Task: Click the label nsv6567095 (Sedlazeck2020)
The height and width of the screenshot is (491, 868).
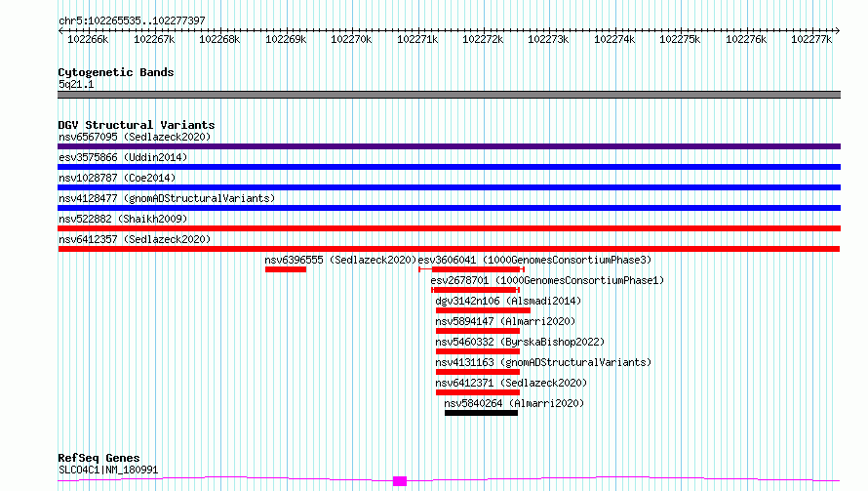Action: point(135,137)
